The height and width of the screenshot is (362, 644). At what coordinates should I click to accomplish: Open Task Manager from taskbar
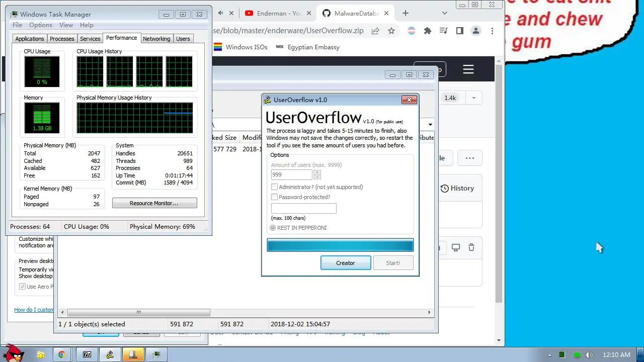pyautogui.click(x=157, y=354)
